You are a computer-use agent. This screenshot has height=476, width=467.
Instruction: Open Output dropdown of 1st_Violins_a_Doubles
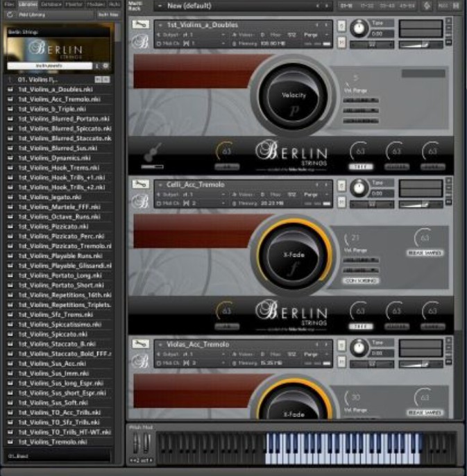pyautogui.click(x=223, y=35)
